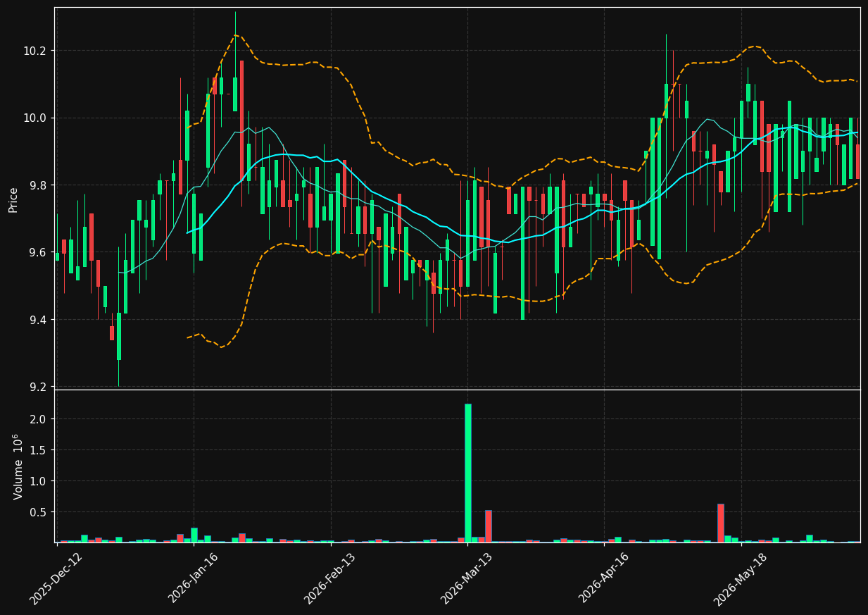Click the 10.2 price axis label

(36, 51)
